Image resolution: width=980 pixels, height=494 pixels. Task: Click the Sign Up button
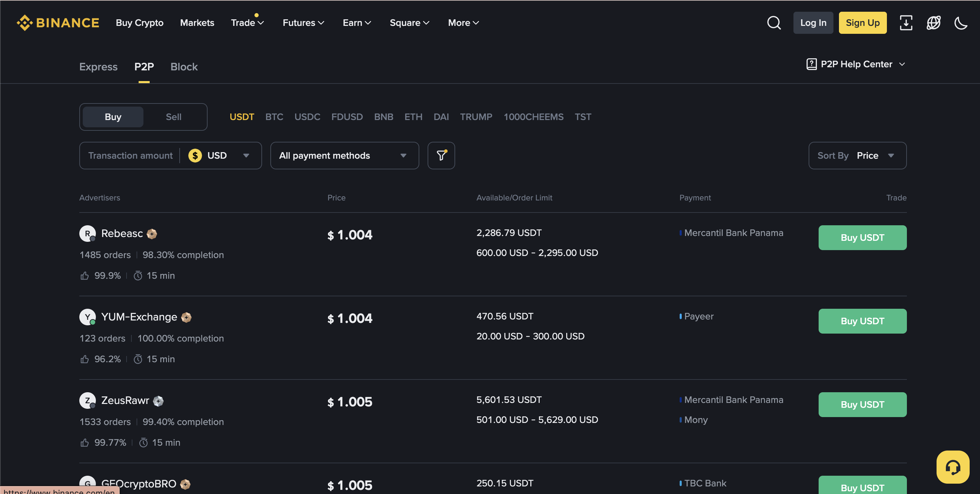click(x=862, y=23)
